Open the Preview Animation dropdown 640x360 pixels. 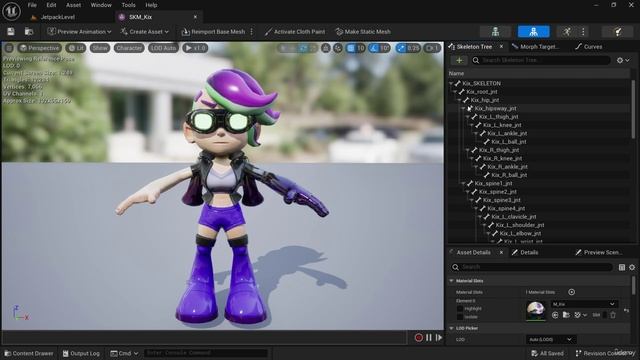(x=79, y=31)
